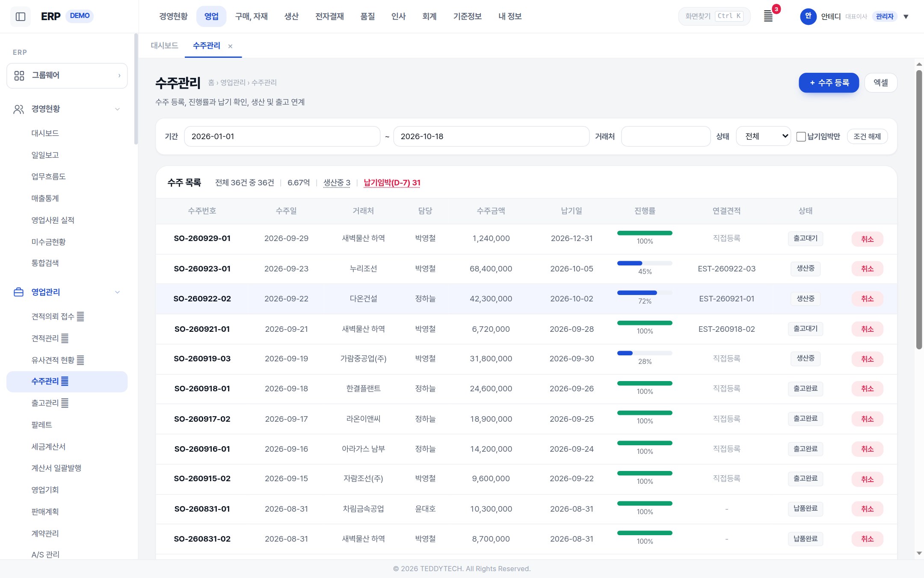Image resolution: width=924 pixels, height=578 pixels.
Task: Click the 생산중 3 filter link
Action: (337, 183)
